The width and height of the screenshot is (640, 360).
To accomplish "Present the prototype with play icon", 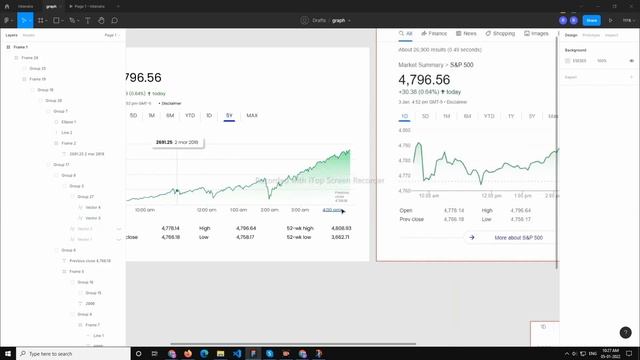I will point(611,20).
